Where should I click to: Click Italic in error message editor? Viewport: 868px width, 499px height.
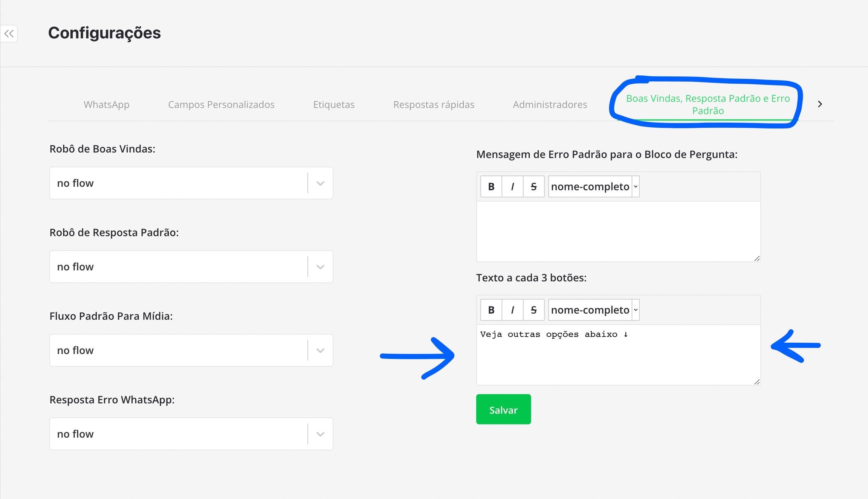tap(512, 186)
